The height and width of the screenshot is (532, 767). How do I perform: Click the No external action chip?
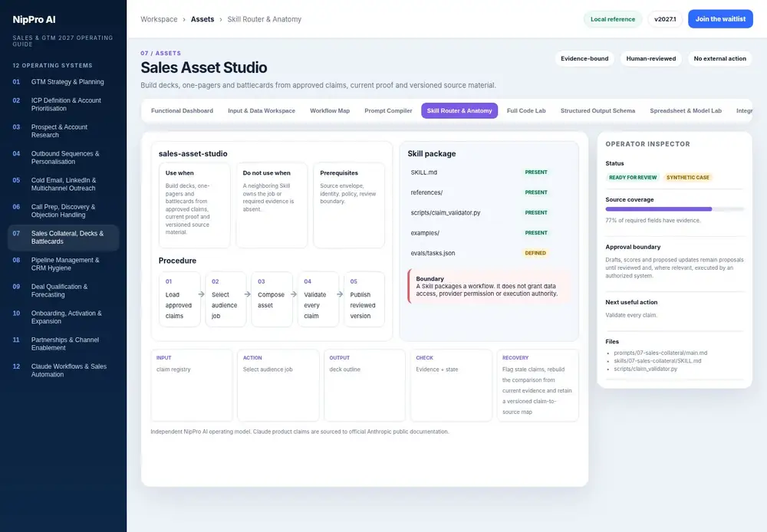[719, 59]
